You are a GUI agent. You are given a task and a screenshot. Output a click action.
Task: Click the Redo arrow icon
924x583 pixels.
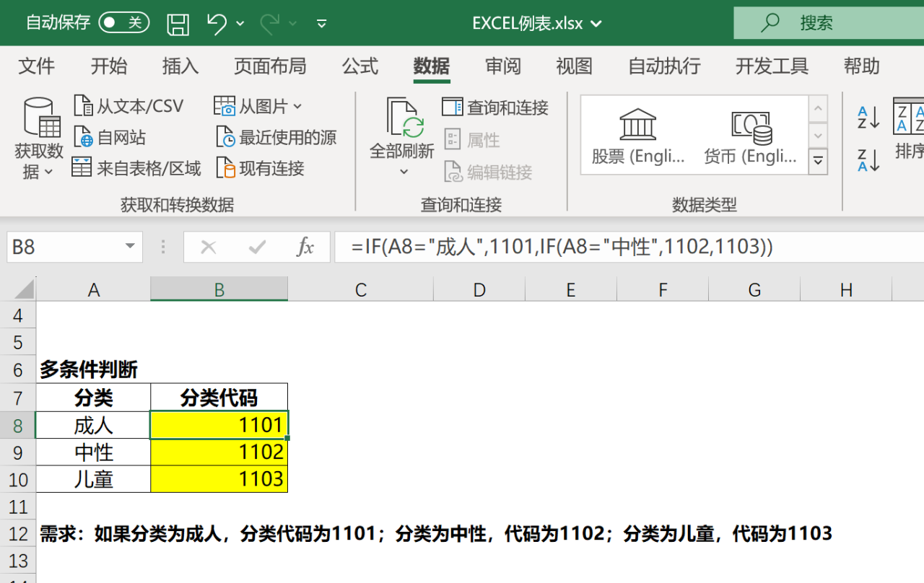click(270, 23)
